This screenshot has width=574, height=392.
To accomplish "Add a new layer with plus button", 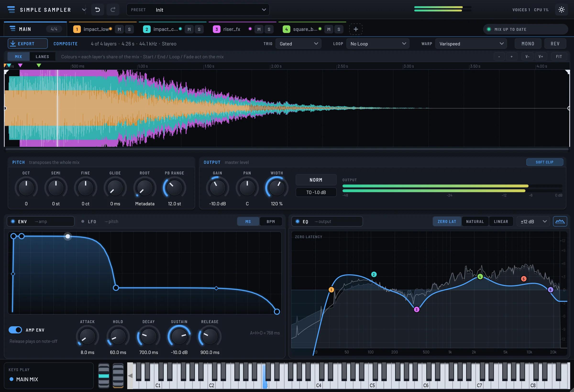I will click(356, 29).
